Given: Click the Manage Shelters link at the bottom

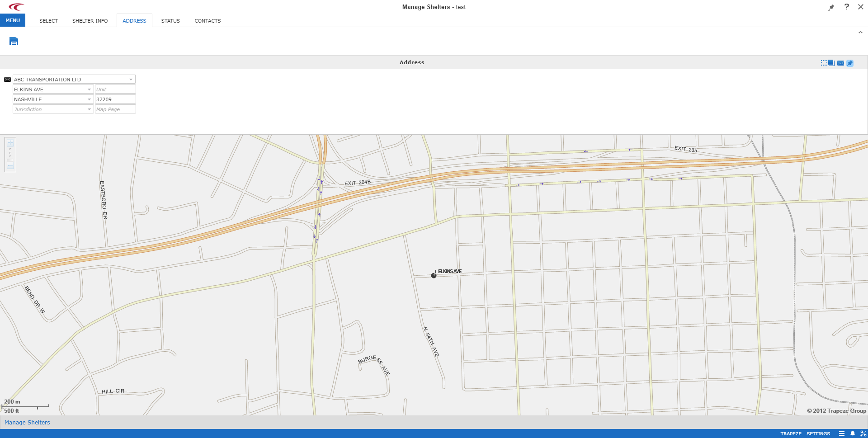Looking at the screenshot, I should pyautogui.click(x=27, y=422).
